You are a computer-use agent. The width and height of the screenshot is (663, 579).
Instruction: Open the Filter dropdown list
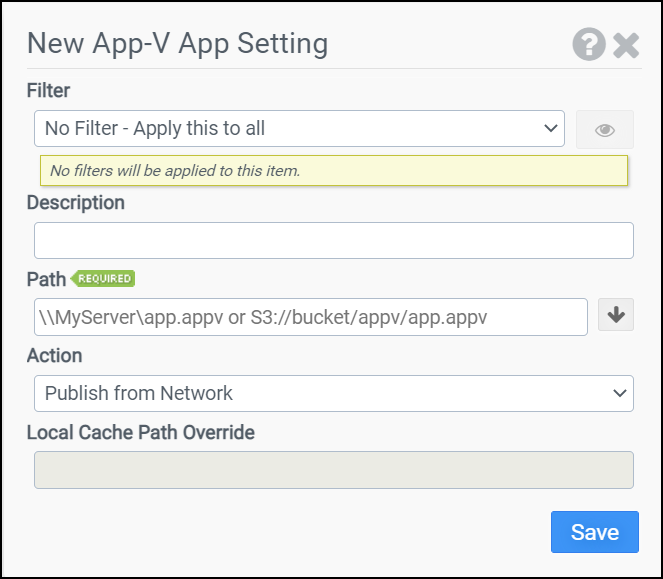298,128
